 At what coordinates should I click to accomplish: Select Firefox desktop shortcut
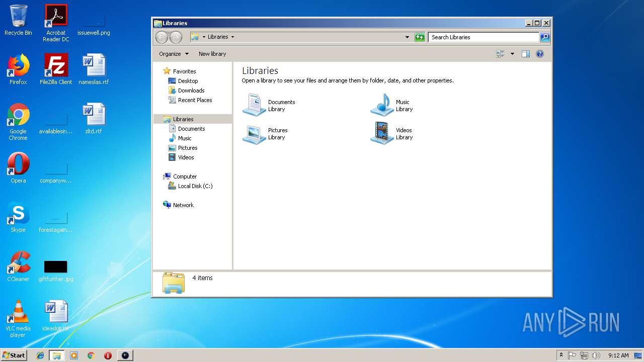(x=18, y=69)
